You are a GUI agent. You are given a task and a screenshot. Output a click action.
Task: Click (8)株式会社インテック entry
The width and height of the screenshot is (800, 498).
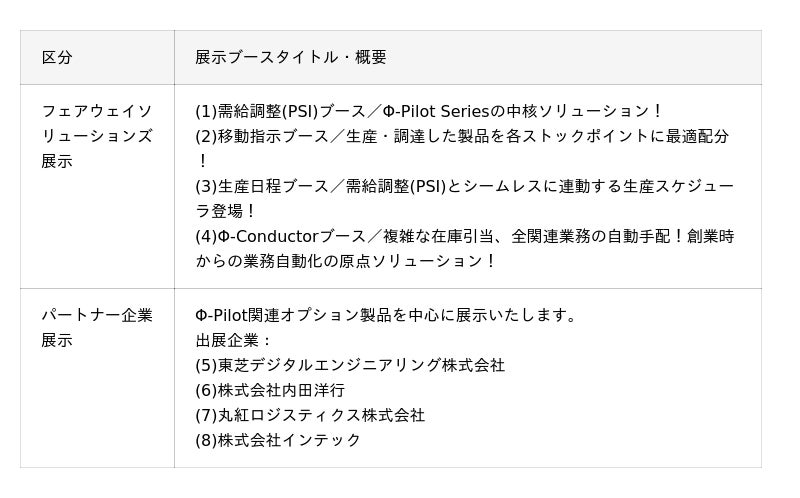(x=278, y=440)
